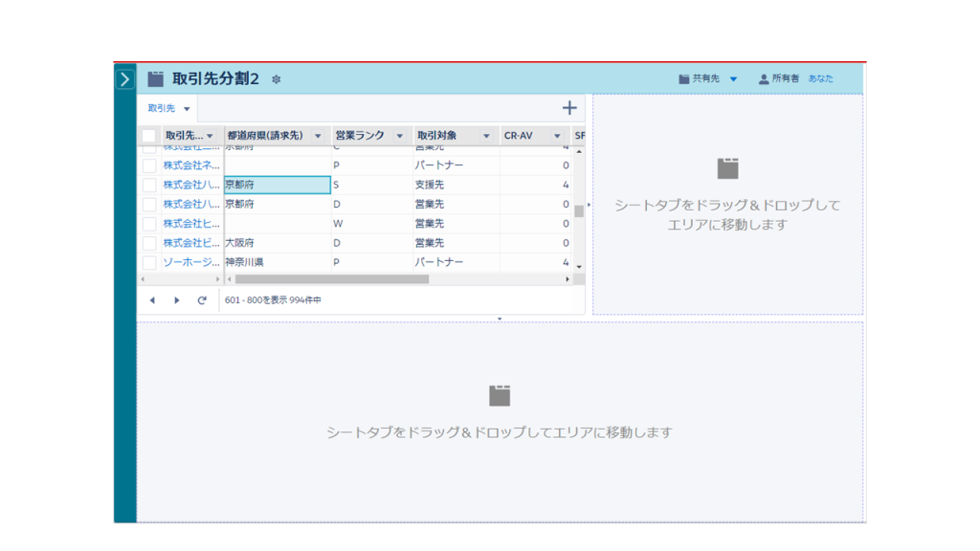Viewport: 980px width, 551px height.
Task: Click the 共有先 folder icon
Action: pos(683,79)
